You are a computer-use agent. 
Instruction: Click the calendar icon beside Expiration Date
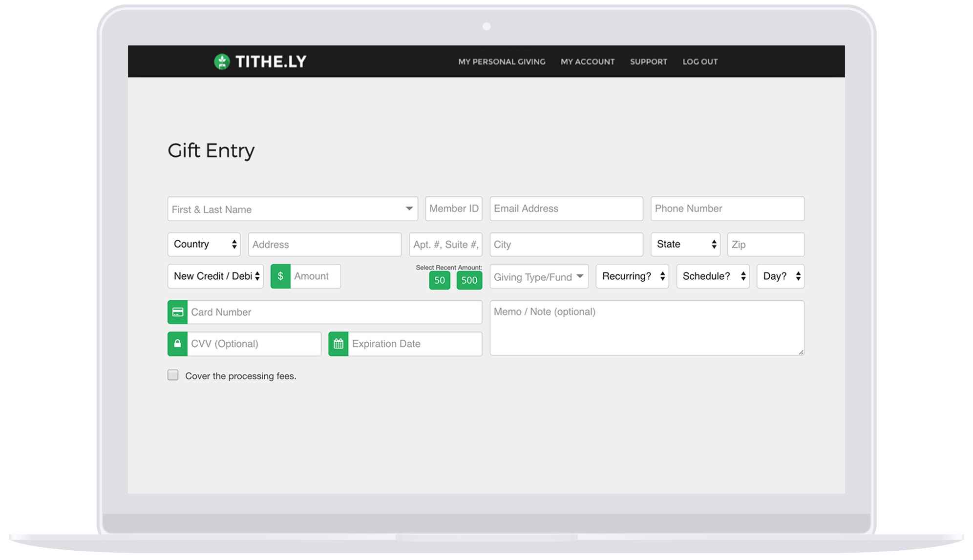click(338, 344)
